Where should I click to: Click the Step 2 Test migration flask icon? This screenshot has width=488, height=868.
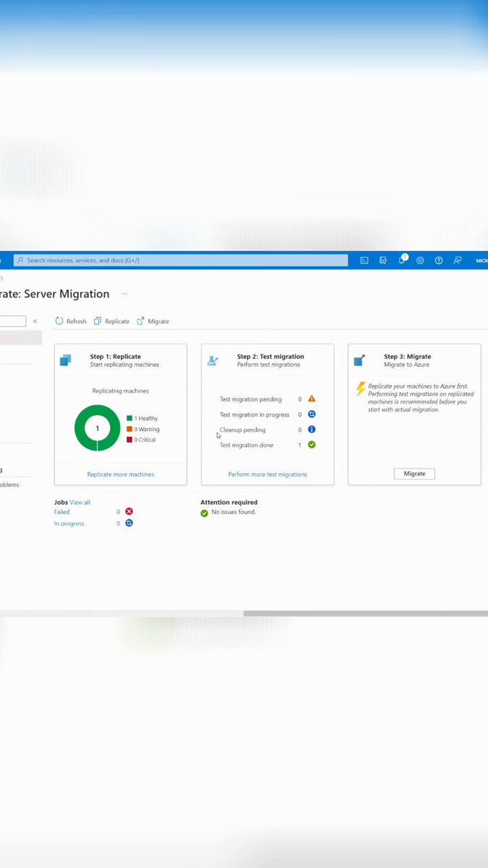tap(213, 360)
